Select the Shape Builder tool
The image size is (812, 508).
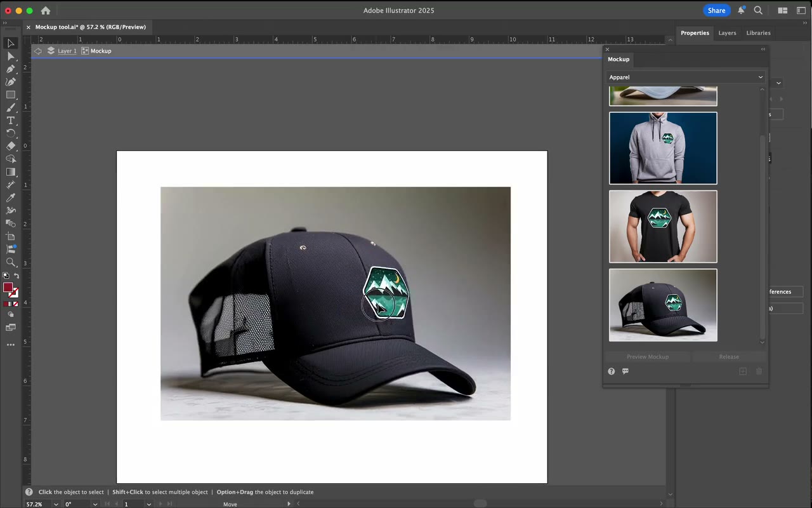(11, 159)
